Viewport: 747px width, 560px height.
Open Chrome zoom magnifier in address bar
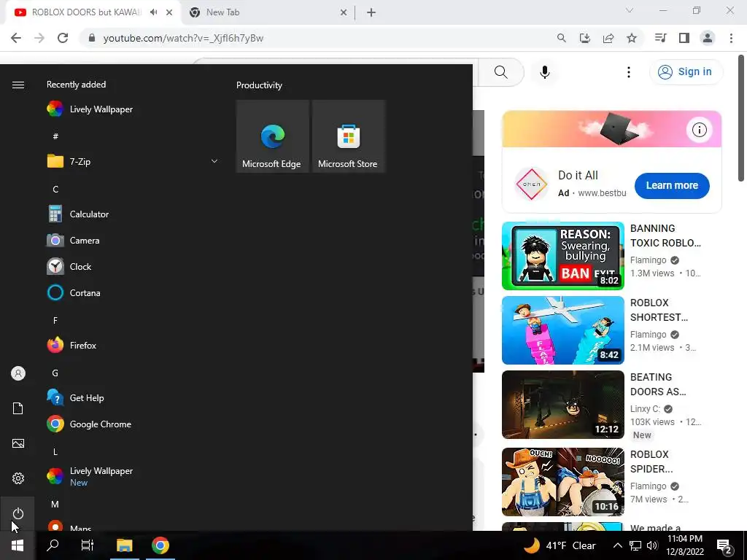pyautogui.click(x=561, y=38)
